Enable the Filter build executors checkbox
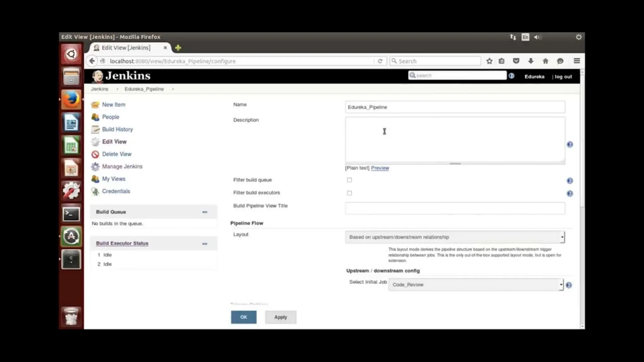The width and height of the screenshot is (644, 362). (x=349, y=193)
